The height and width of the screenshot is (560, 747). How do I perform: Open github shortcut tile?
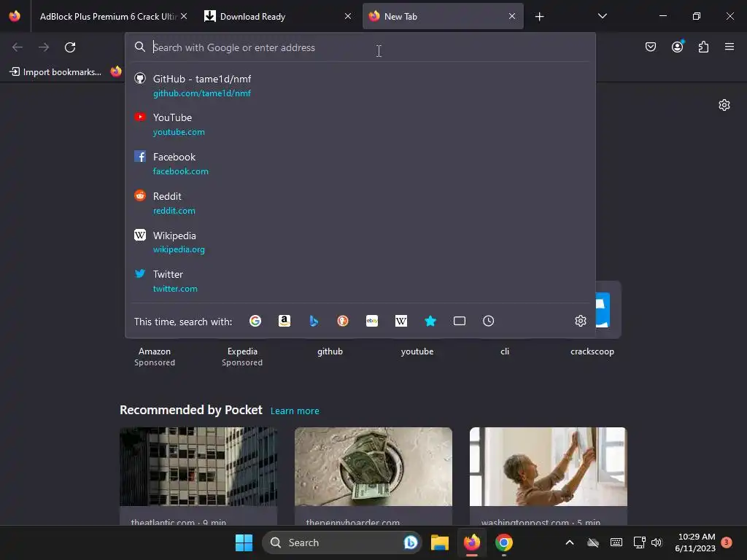330,351
